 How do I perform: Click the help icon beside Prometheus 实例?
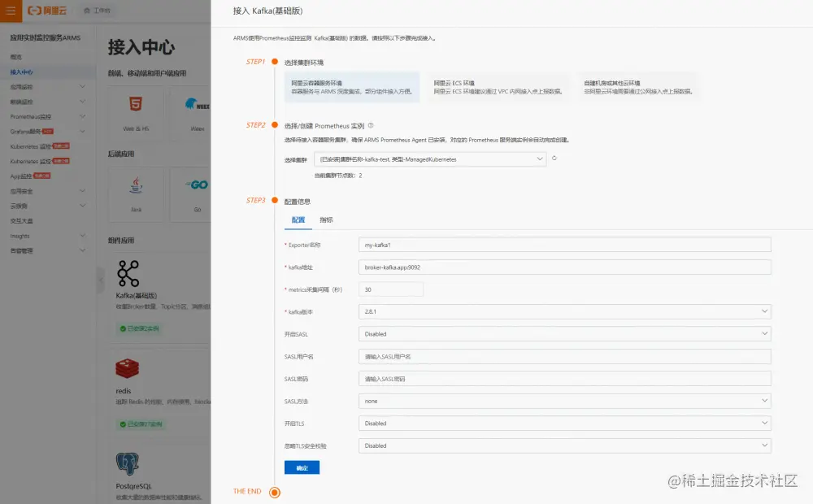(371, 125)
